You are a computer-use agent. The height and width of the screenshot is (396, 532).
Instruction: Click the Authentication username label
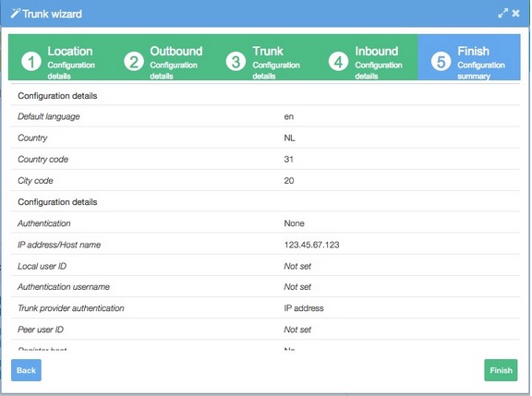pyautogui.click(x=64, y=287)
